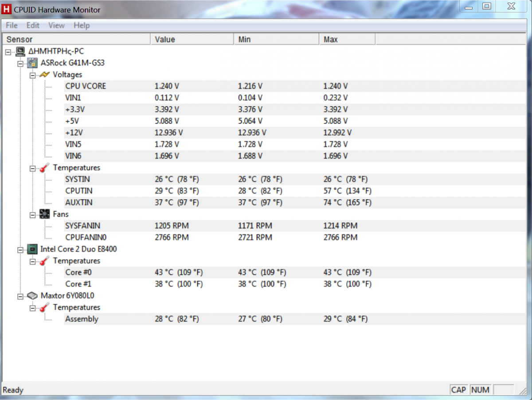Screen dimensions: 532x400
Task: Click the 74 °C (165 °F) AUXTIN max
Action: (x=347, y=203)
